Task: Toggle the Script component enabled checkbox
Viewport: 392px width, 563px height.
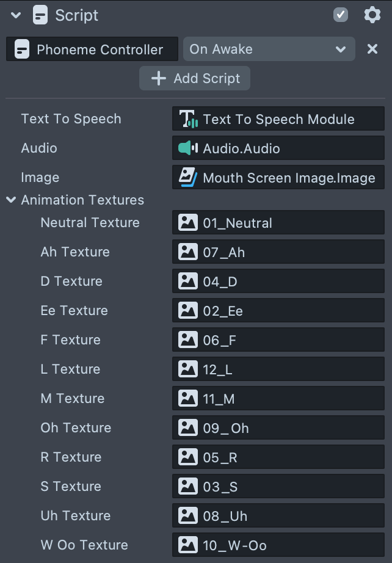Action: [x=341, y=15]
